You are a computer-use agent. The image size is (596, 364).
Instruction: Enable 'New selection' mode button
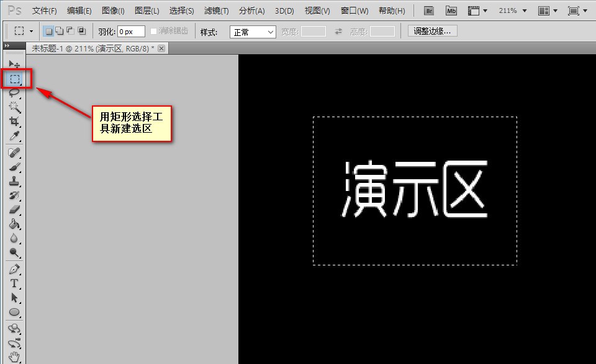(x=48, y=31)
